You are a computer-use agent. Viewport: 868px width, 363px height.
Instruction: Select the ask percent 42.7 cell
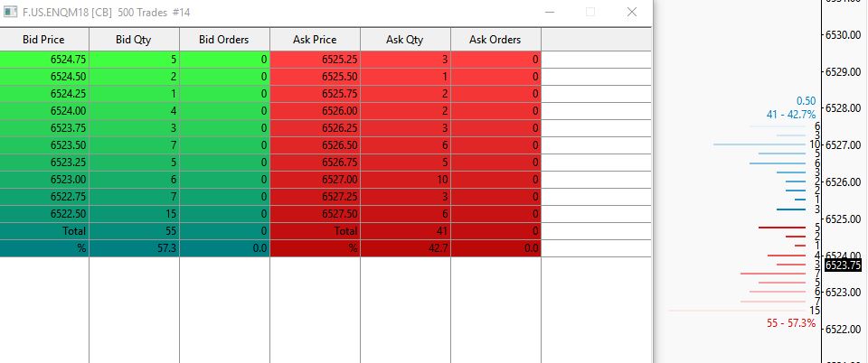pyautogui.click(x=405, y=248)
